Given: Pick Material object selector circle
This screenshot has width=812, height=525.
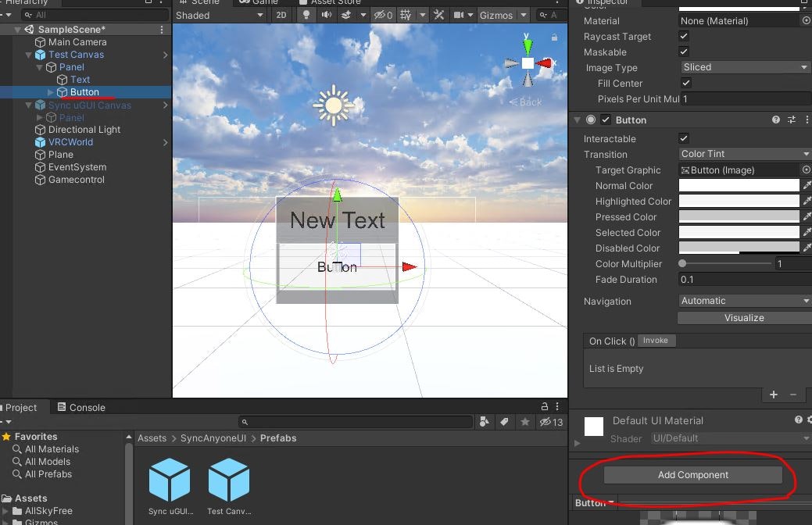Looking at the screenshot, I should (x=807, y=21).
